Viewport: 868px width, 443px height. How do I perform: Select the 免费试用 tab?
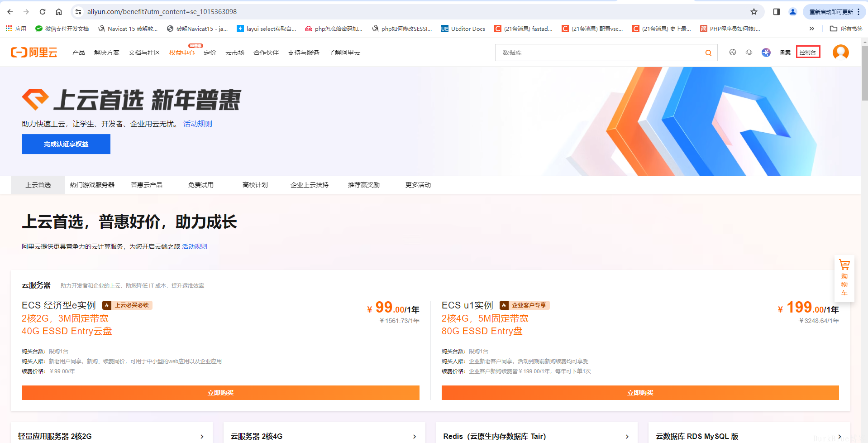pyautogui.click(x=201, y=185)
